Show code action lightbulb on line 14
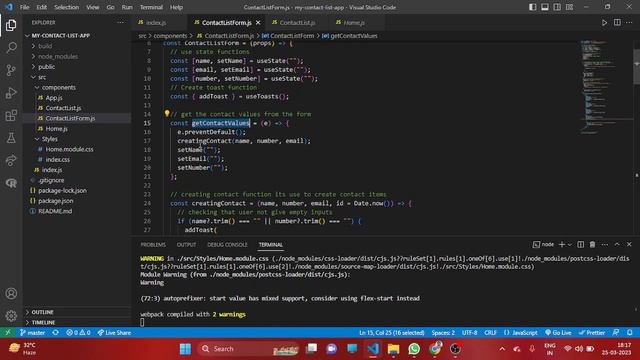640x360 pixels. pyautogui.click(x=167, y=114)
